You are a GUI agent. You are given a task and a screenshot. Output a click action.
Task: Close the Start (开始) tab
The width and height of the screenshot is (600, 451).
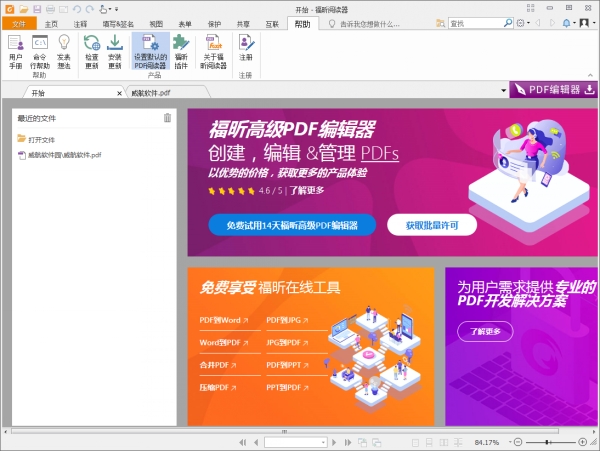click(119, 93)
